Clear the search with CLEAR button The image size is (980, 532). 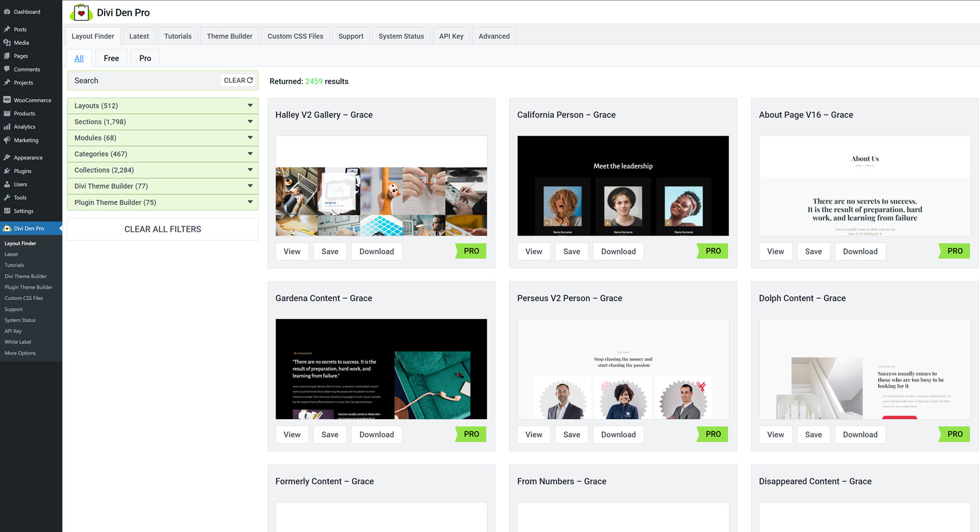[238, 80]
